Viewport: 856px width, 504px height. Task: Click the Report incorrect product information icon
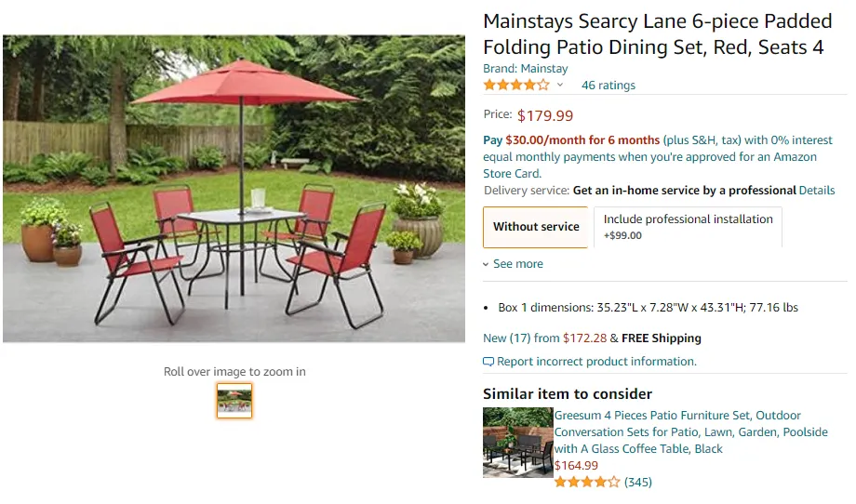pos(488,362)
